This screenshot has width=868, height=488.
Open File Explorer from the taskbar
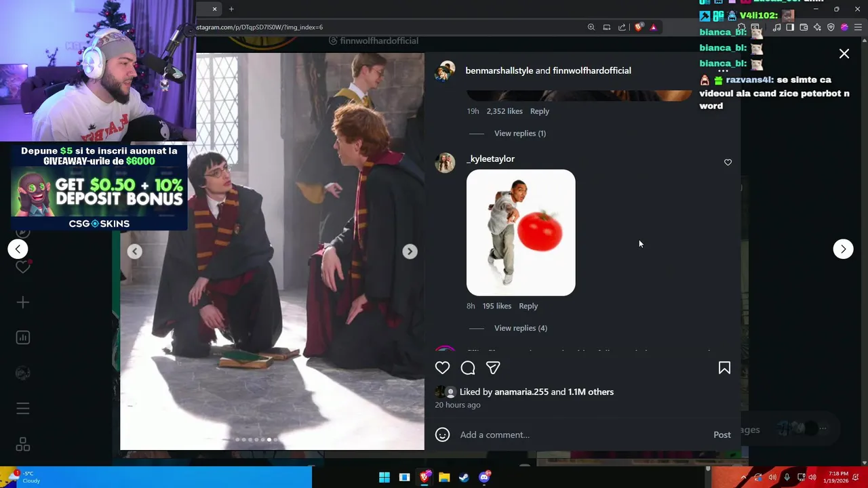[444, 477]
